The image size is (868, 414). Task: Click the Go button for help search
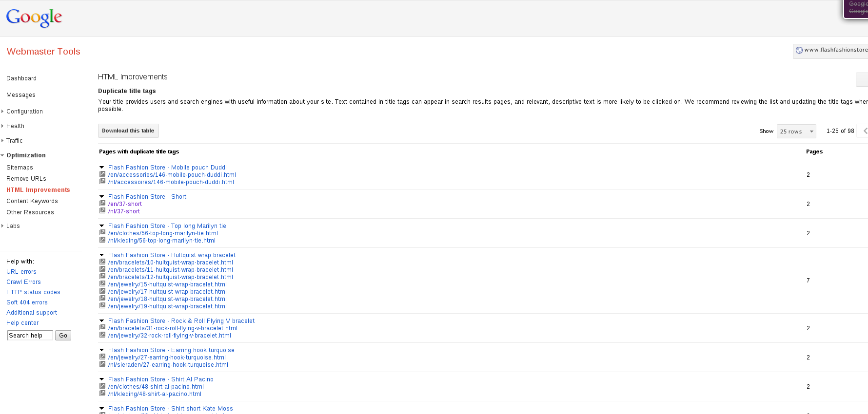pyautogui.click(x=63, y=336)
